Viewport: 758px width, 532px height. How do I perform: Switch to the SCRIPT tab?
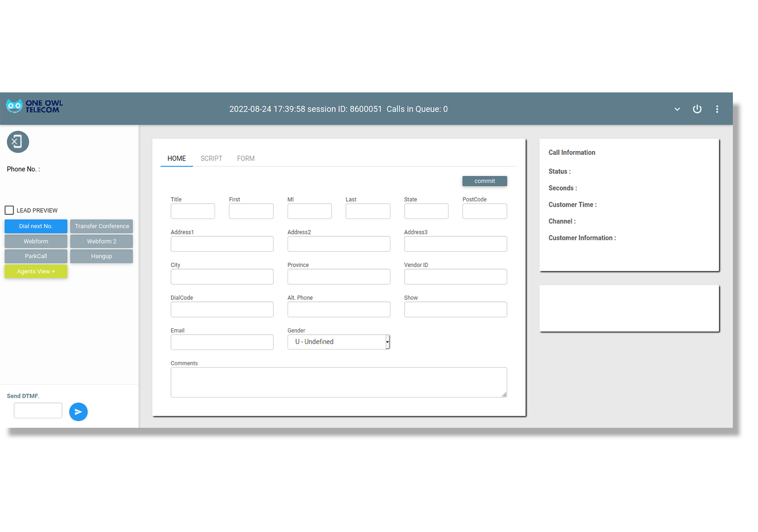tap(211, 158)
